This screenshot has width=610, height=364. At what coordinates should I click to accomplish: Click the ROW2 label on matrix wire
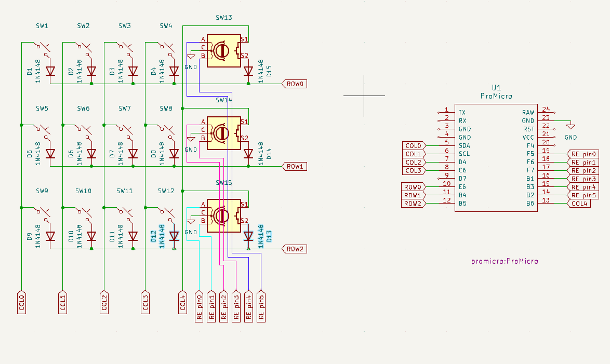coord(294,249)
